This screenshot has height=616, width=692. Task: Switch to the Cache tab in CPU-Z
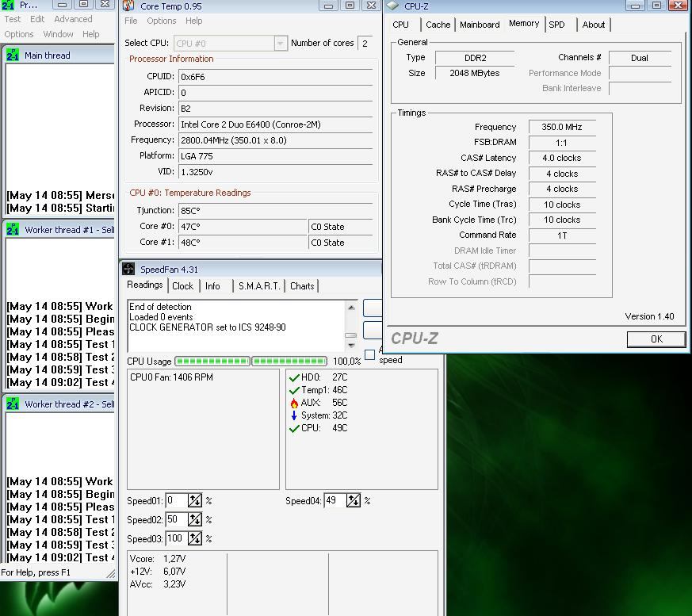click(438, 25)
